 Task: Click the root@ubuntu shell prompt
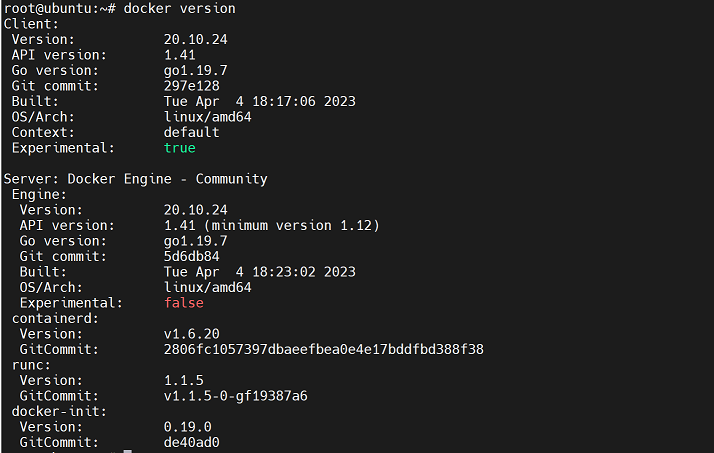[60, 8]
